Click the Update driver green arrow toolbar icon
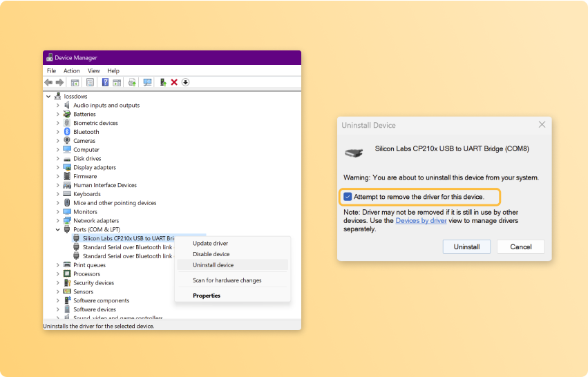The height and width of the screenshot is (377, 588). click(163, 82)
